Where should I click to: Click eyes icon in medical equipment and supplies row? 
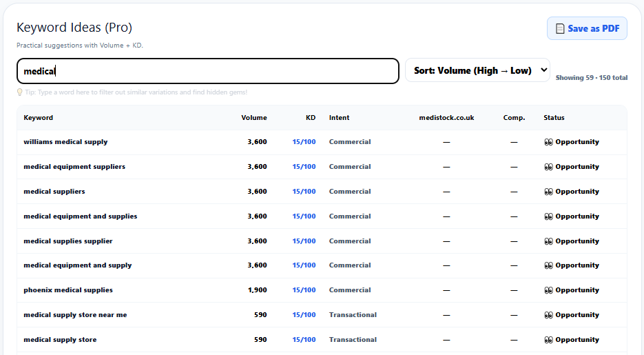coord(548,216)
